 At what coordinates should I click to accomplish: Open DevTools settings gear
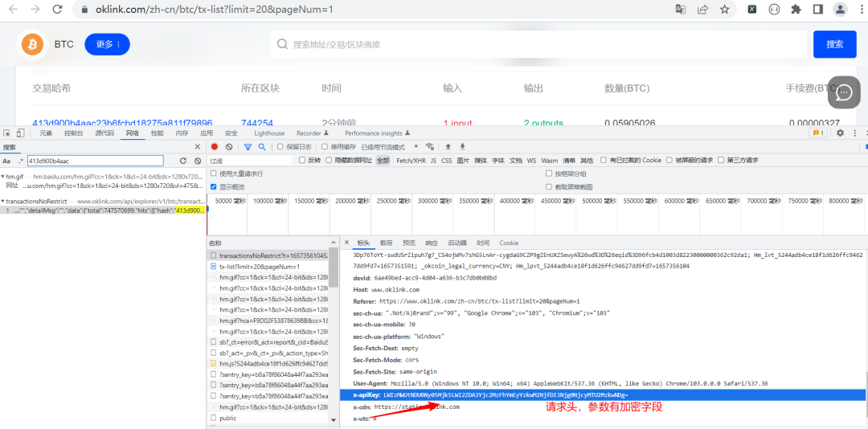click(x=840, y=133)
